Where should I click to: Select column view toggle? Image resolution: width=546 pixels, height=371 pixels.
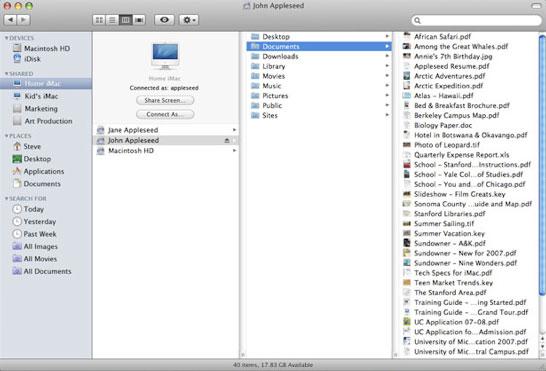click(x=125, y=20)
